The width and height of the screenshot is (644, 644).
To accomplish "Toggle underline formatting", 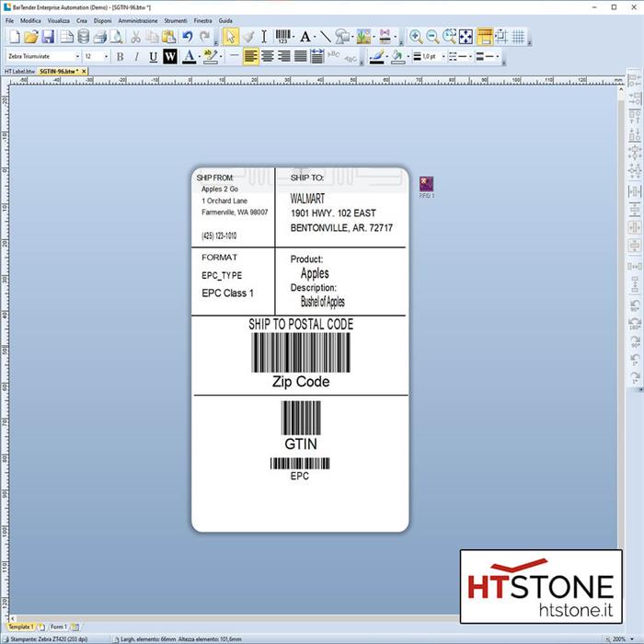I will [x=154, y=56].
